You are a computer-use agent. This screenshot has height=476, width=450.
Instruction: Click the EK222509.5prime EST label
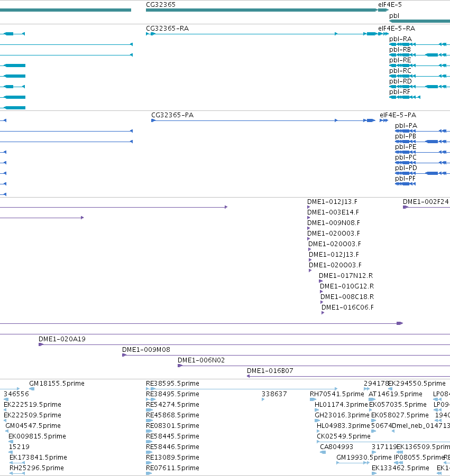coord(32,415)
